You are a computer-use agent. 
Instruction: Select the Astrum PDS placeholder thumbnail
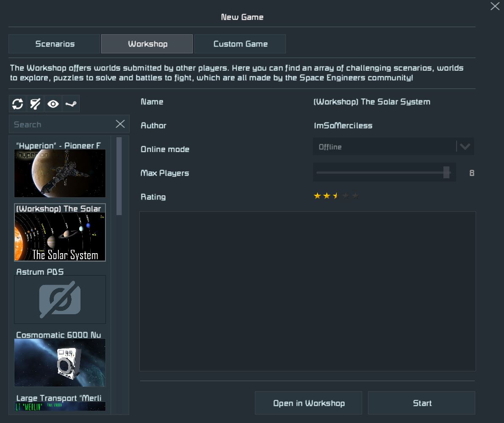[60, 299]
